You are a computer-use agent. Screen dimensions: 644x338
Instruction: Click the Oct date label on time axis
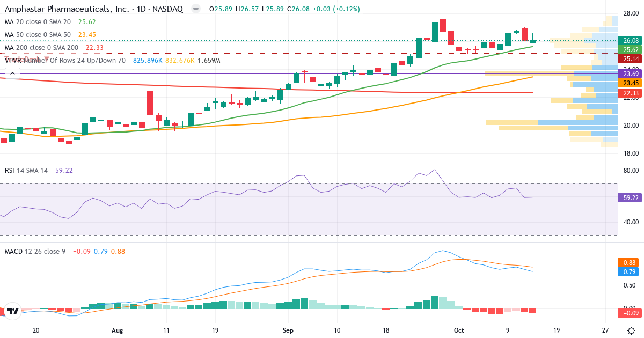coord(458,330)
